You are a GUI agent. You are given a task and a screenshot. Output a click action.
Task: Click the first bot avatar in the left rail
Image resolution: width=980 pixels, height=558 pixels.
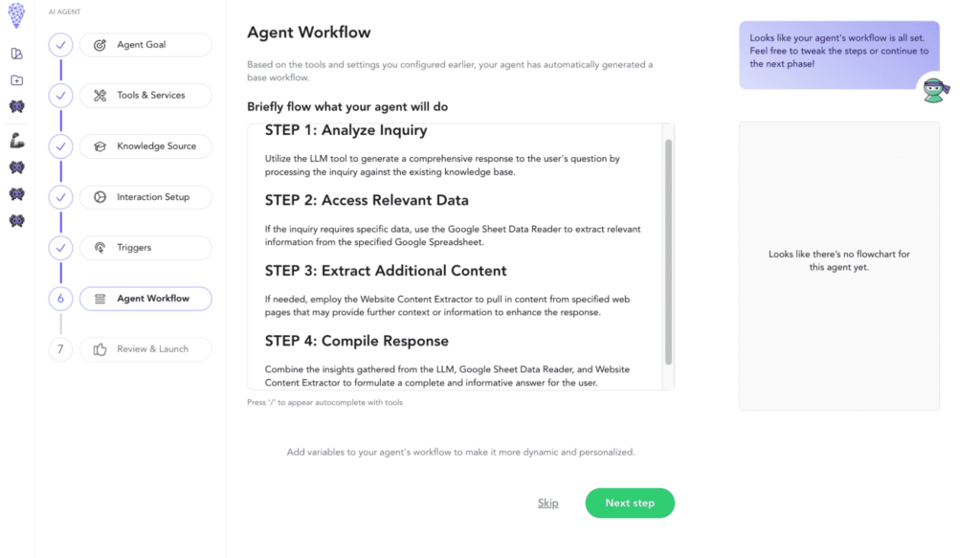[x=16, y=106]
